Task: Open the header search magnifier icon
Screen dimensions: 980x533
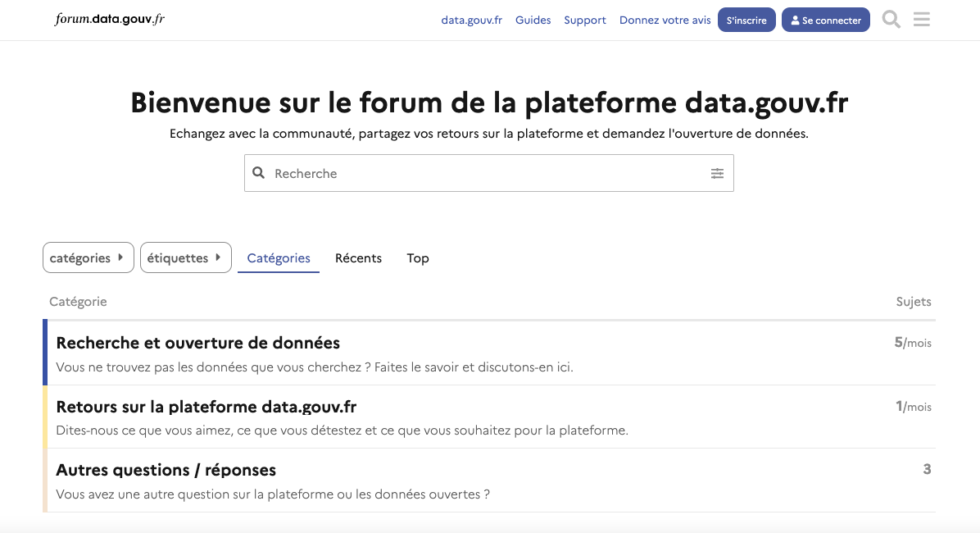Action: click(x=892, y=20)
